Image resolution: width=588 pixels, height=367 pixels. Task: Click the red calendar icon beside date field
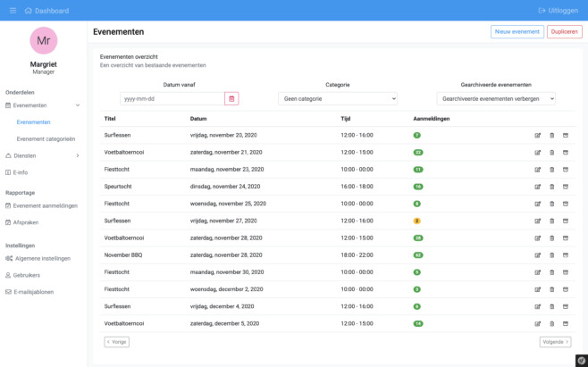(x=231, y=98)
